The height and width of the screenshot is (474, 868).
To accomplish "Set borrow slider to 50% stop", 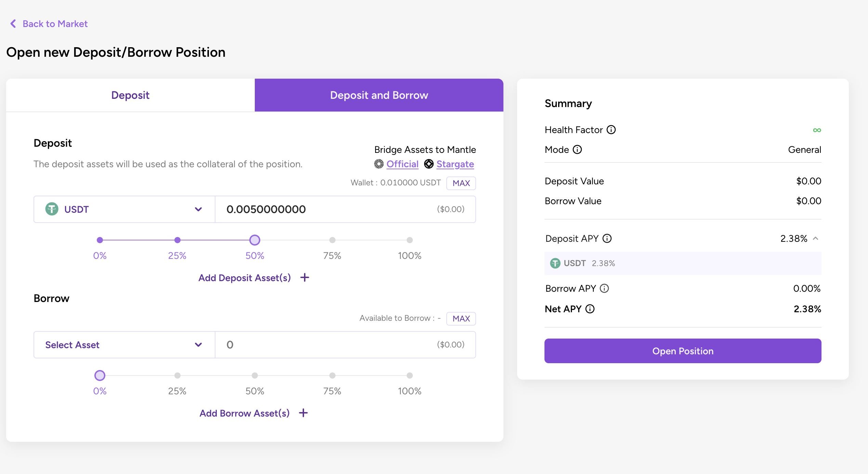I will (255, 376).
